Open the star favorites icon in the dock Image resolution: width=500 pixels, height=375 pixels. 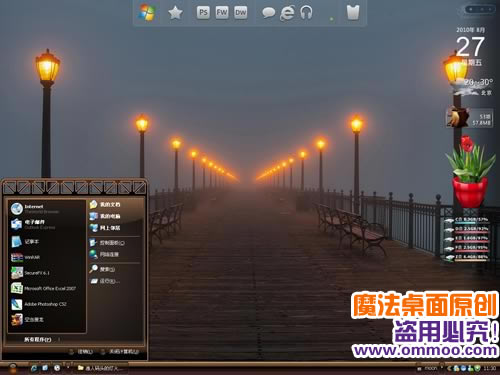[x=175, y=13]
